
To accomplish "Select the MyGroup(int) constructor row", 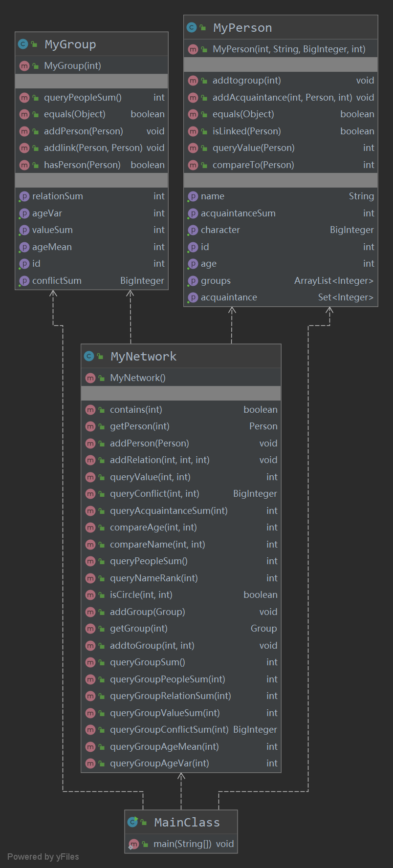I will tap(72, 66).
